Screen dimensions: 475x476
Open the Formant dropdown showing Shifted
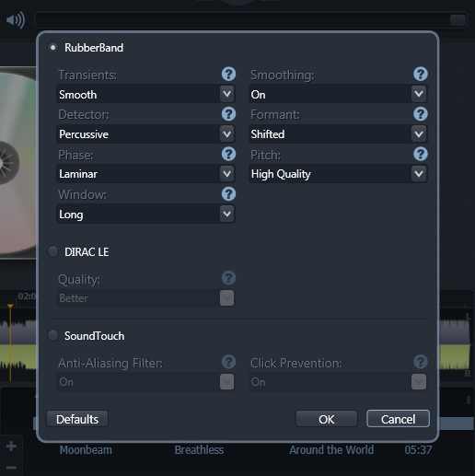tap(338, 134)
